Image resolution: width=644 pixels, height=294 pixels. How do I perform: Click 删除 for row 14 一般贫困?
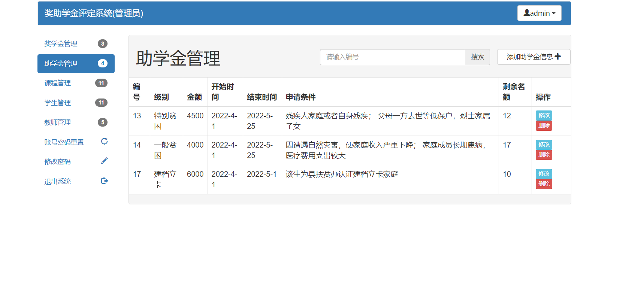click(x=544, y=155)
